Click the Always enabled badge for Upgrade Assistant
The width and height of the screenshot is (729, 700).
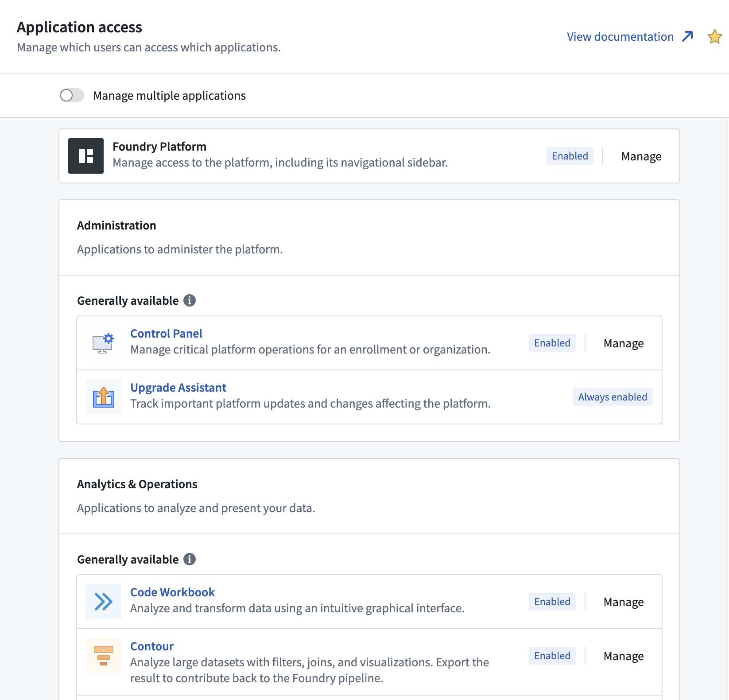pos(613,397)
